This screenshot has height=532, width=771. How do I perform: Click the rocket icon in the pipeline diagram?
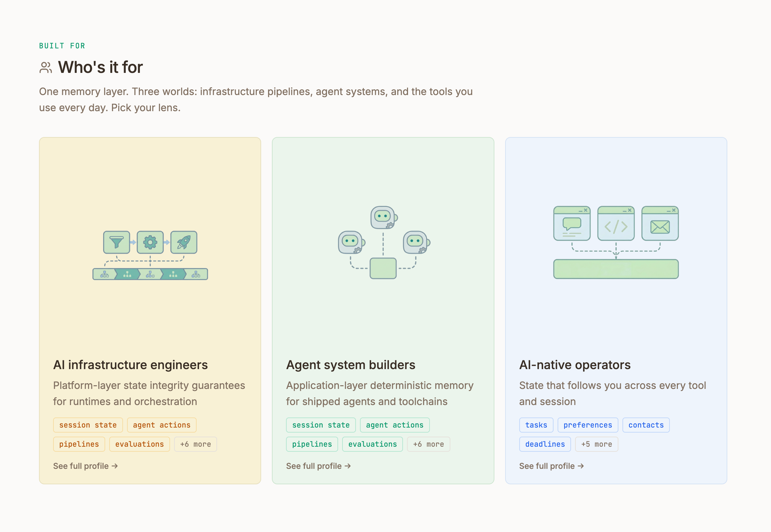click(x=184, y=242)
